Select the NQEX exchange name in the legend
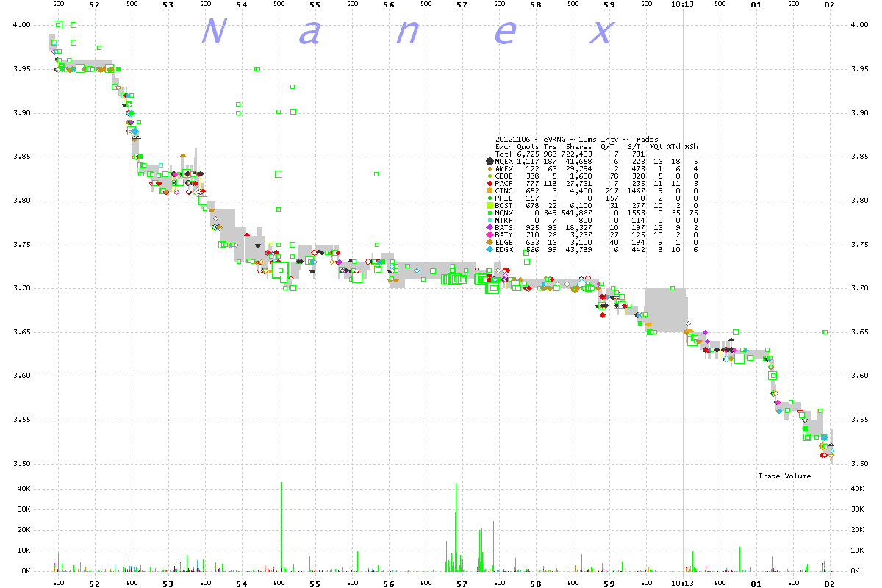Screen dimensions: 882x588 (503, 161)
